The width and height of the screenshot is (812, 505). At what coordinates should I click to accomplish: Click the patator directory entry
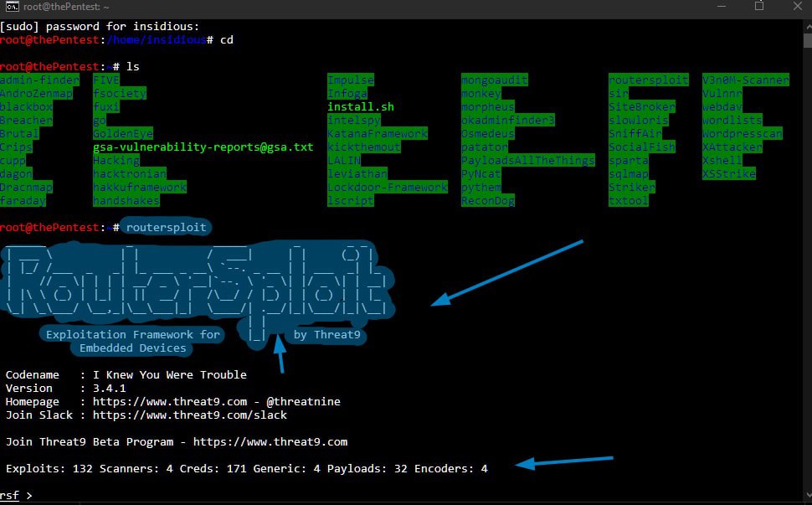[x=485, y=147]
